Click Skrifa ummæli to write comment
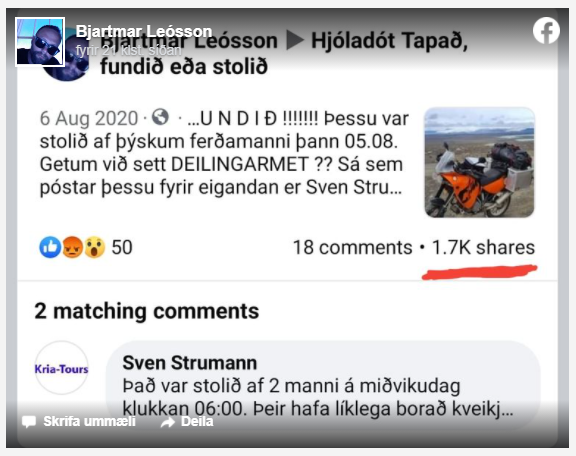This screenshot has height=456, width=576. point(89,421)
